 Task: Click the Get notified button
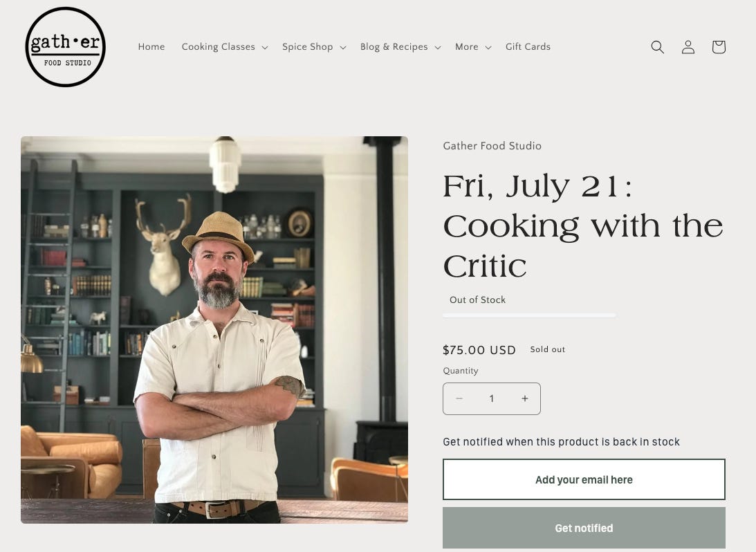(584, 528)
